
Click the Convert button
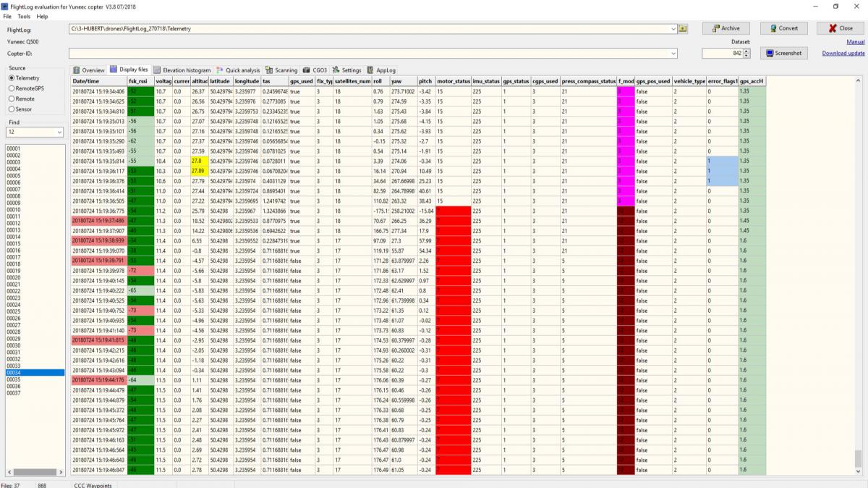[783, 28]
